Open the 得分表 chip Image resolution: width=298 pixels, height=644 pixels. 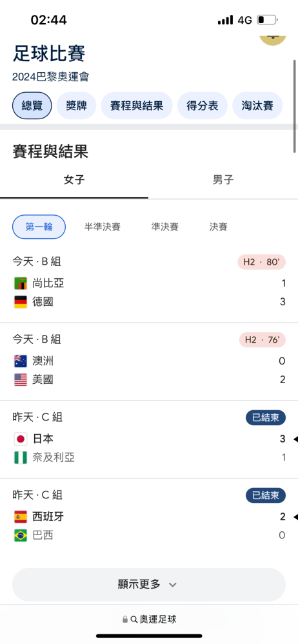tap(203, 106)
